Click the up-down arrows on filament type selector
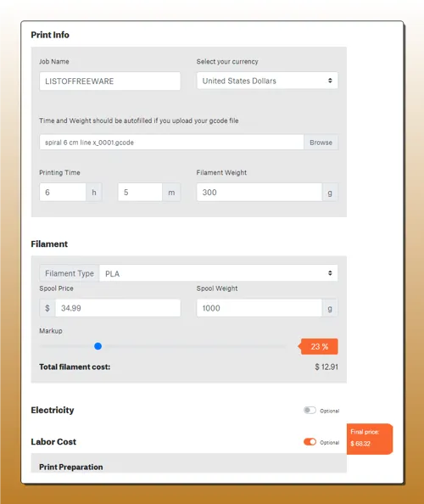424x504 pixels. click(x=330, y=273)
